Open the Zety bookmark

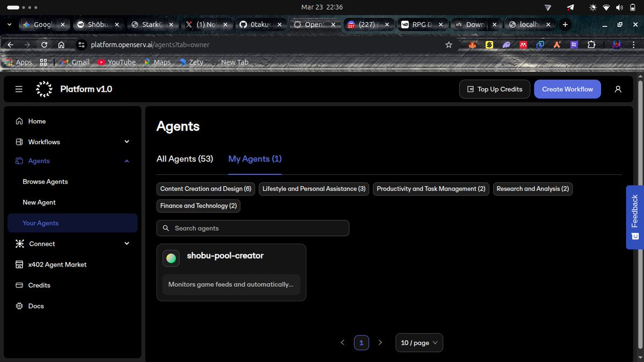[x=191, y=62]
